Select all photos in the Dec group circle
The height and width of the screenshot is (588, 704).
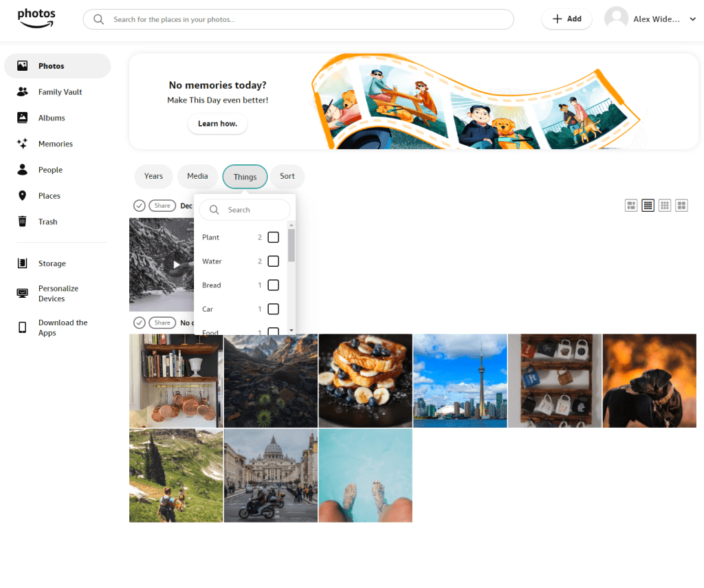[x=139, y=205]
